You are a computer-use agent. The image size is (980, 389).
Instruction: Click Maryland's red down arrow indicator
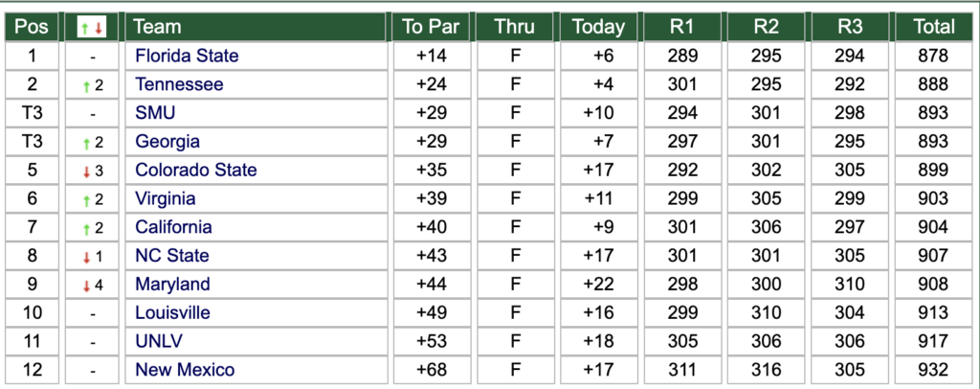click(x=87, y=286)
